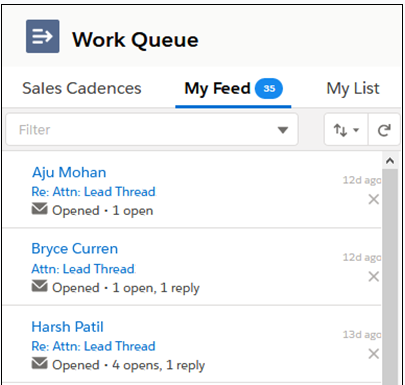Click the Filter dropdown arrow
Image resolution: width=405 pixels, height=385 pixels.
pyautogui.click(x=283, y=130)
